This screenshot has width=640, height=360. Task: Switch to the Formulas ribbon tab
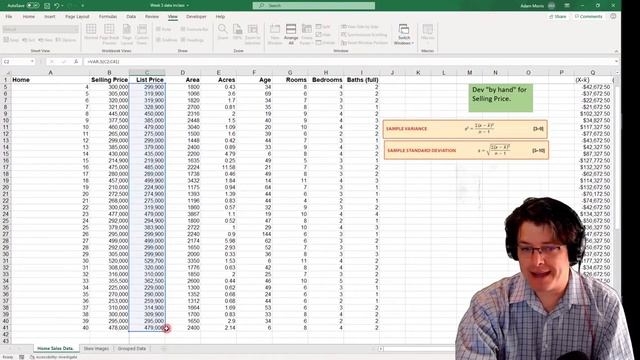point(108,17)
